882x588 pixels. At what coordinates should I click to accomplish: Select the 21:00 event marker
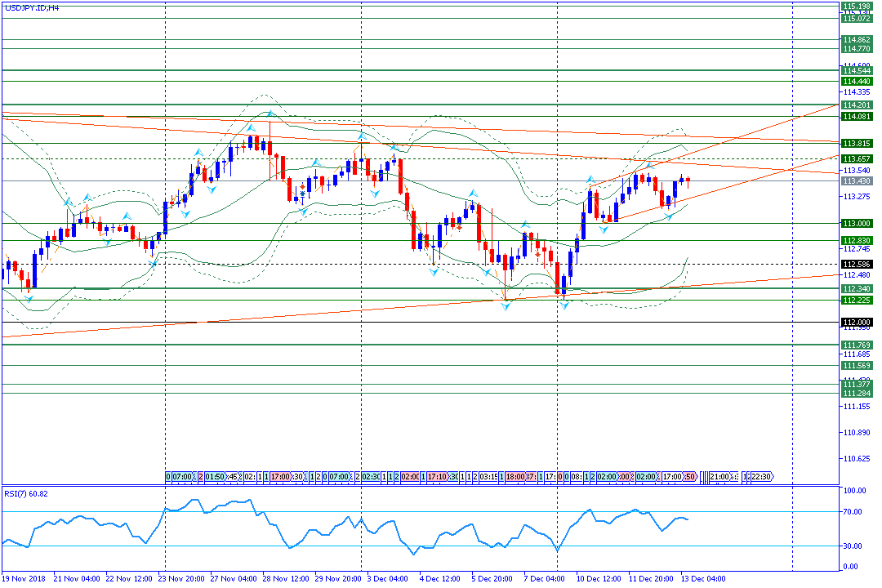click(719, 477)
